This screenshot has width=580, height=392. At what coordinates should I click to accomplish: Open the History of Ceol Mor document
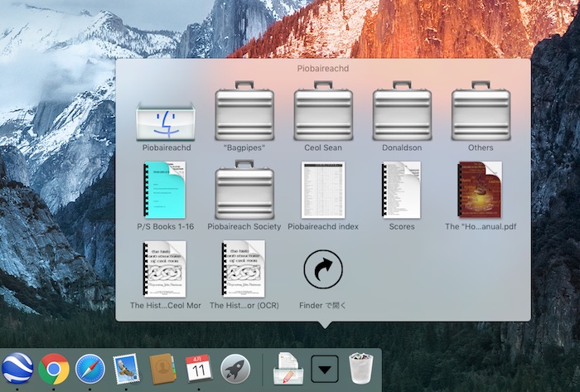166,269
